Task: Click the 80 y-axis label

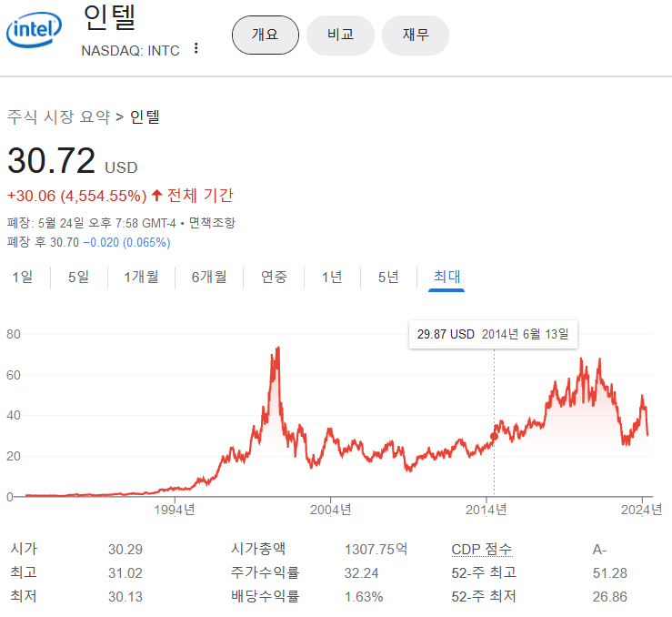Action: click(x=14, y=335)
